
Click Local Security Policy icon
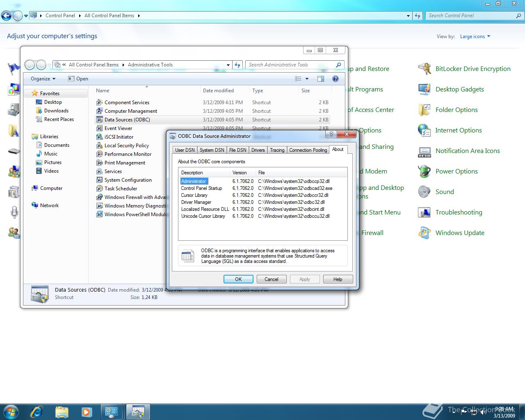[x=99, y=146]
